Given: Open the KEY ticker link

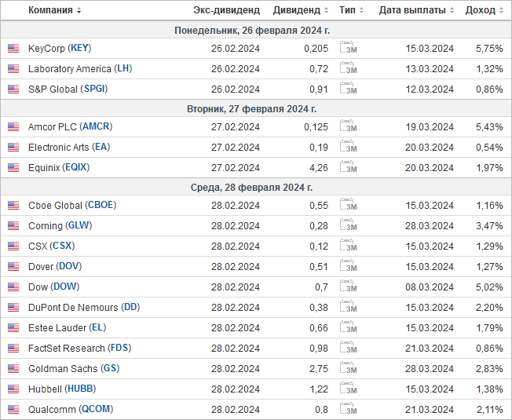Looking at the screenshot, I should point(79,48).
